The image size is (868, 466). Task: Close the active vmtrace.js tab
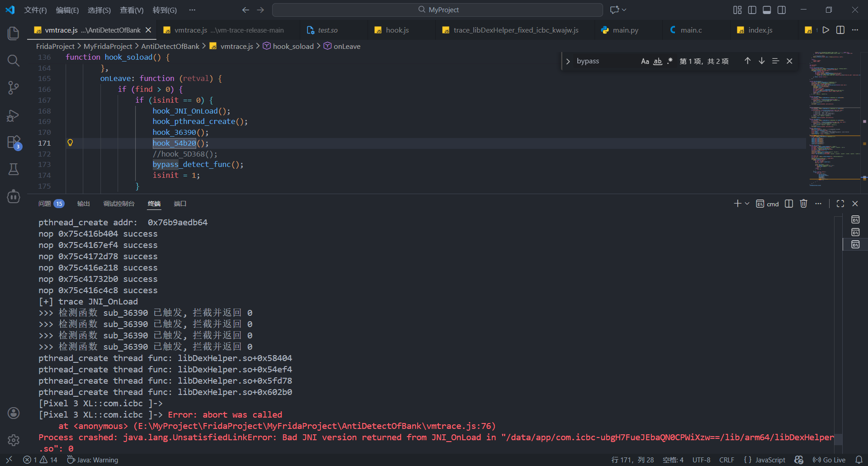[148, 30]
